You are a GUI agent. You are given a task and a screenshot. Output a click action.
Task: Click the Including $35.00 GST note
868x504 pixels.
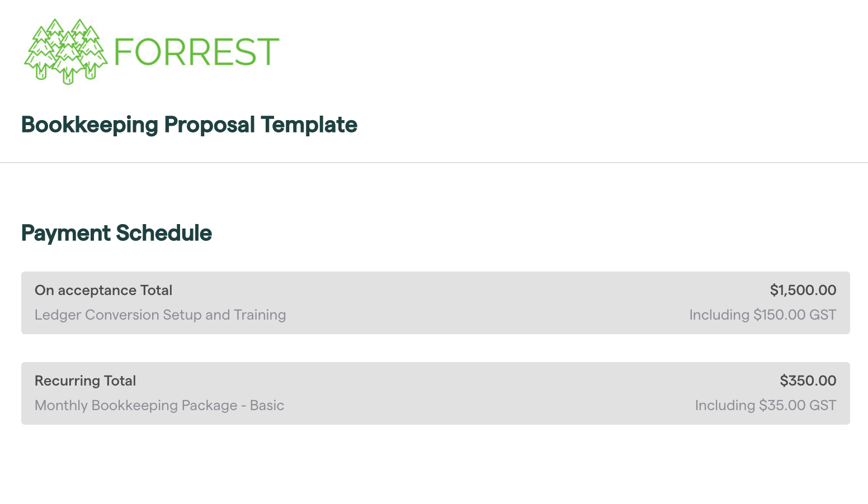[x=766, y=406]
